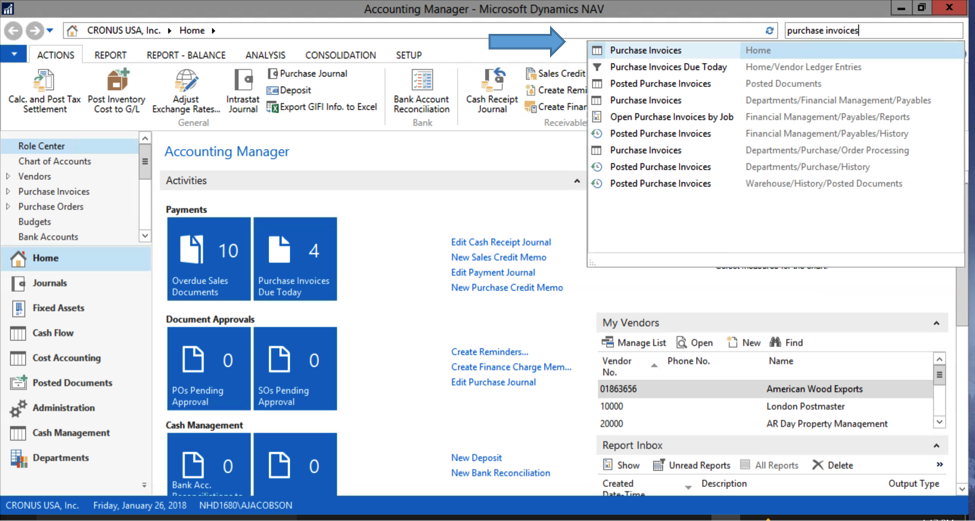Click Delete in Report Inbox
The image size is (975, 521).
(x=833, y=465)
